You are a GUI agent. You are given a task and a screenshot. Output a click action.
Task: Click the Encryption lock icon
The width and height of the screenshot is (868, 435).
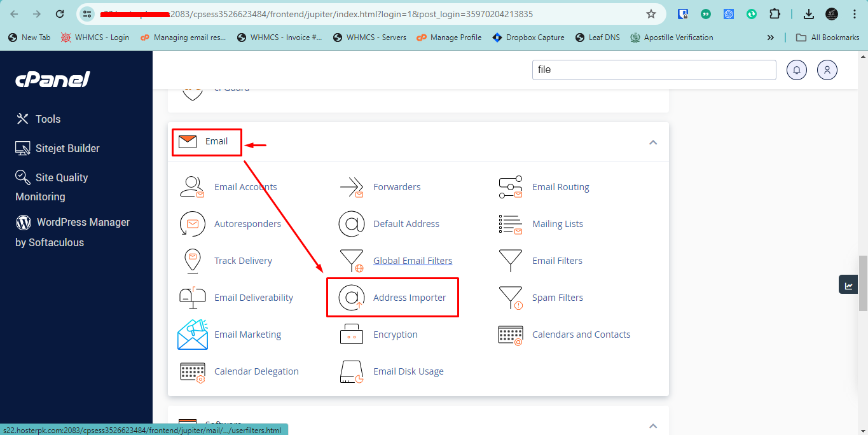tap(351, 335)
